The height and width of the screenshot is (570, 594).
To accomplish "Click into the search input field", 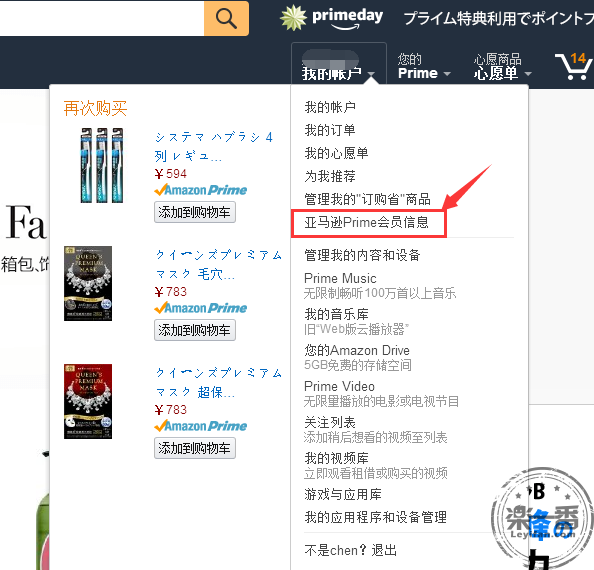I will click(x=102, y=18).
